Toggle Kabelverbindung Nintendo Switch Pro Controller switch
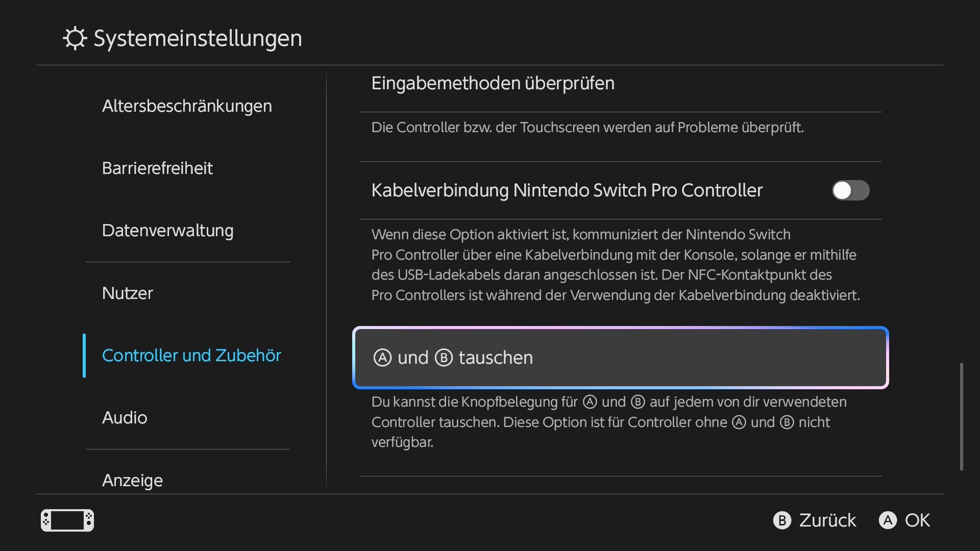Image resolution: width=980 pixels, height=551 pixels. pos(850,190)
